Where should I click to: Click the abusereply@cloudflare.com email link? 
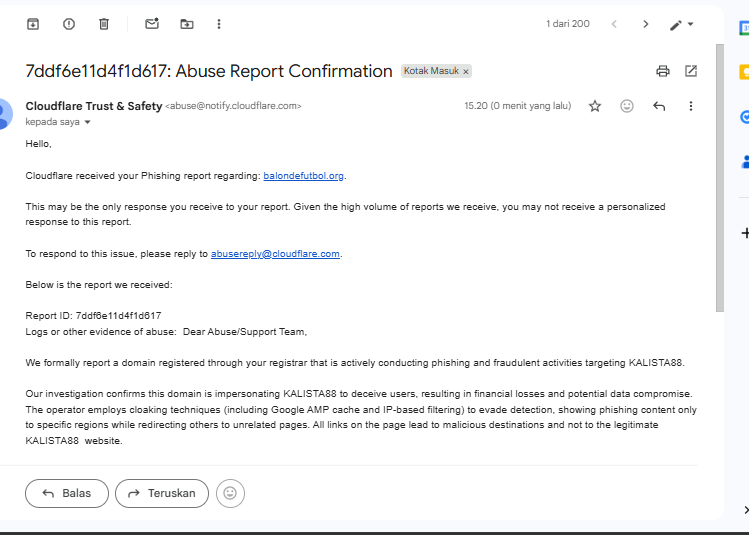275,254
